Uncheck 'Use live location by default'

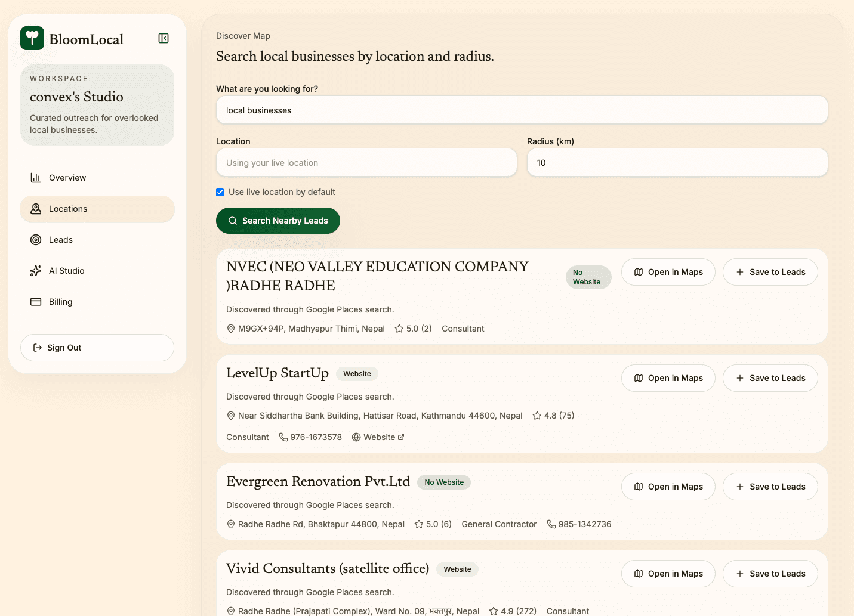point(220,192)
